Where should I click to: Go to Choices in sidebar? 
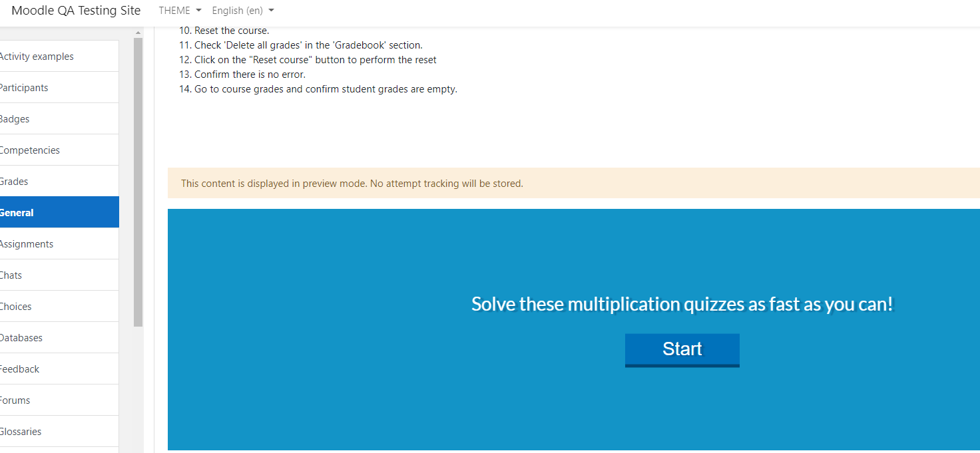(59, 307)
